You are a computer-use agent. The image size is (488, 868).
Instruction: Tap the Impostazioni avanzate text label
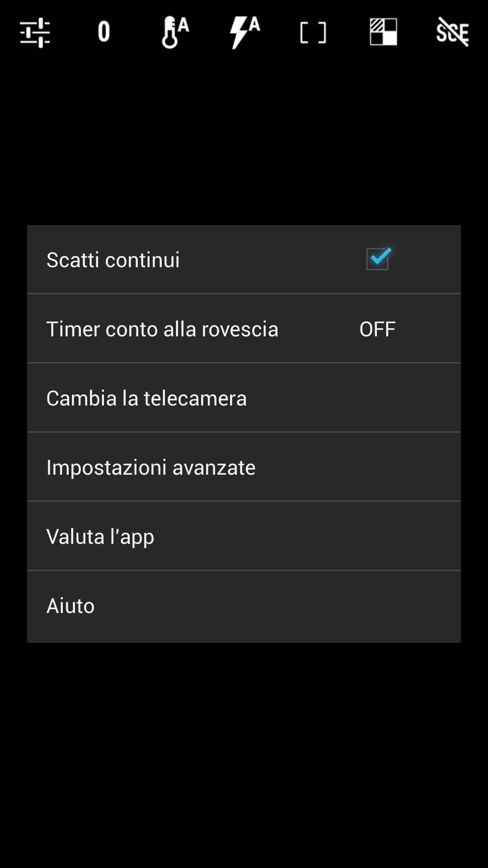pos(151,467)
